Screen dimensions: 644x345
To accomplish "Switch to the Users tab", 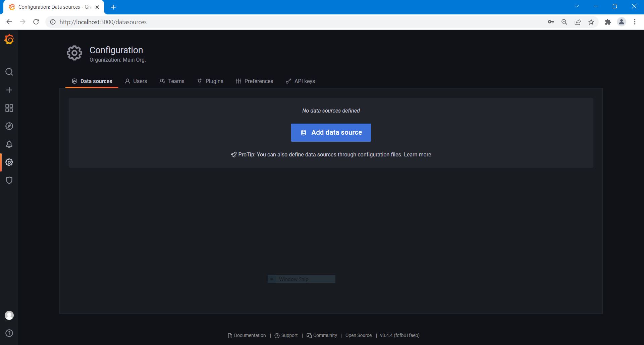I will (x=136, y=81).
